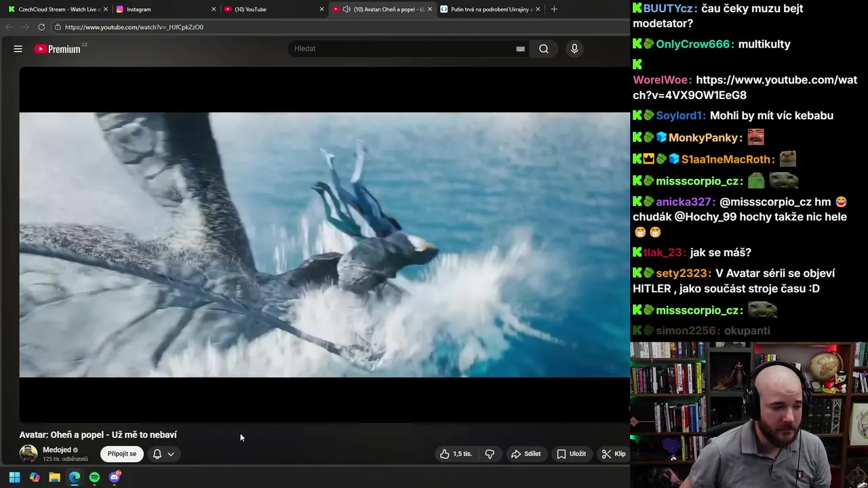This screenshot has height=488, width=868.
Task: Click the search magnifier button
Action: [x=544, y=49]
